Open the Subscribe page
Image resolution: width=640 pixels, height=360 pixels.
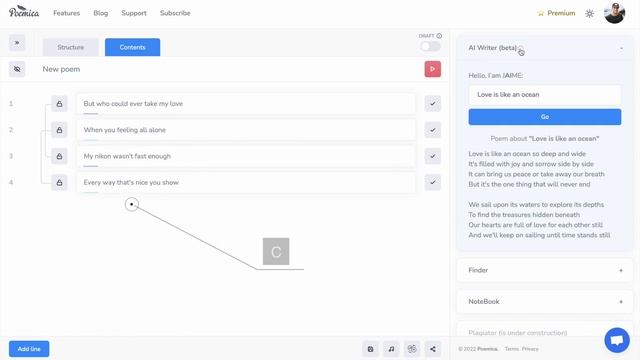click(175, 13)
